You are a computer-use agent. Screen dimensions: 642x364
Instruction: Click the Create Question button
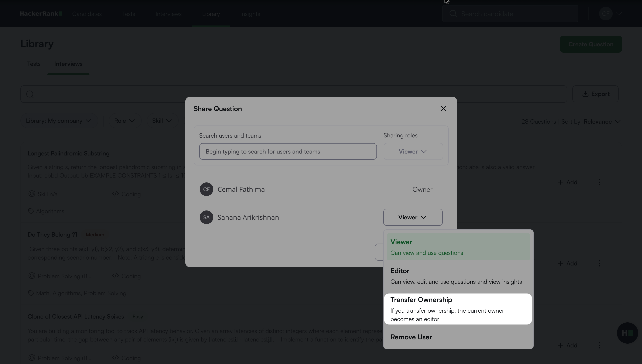click(590, 44)
